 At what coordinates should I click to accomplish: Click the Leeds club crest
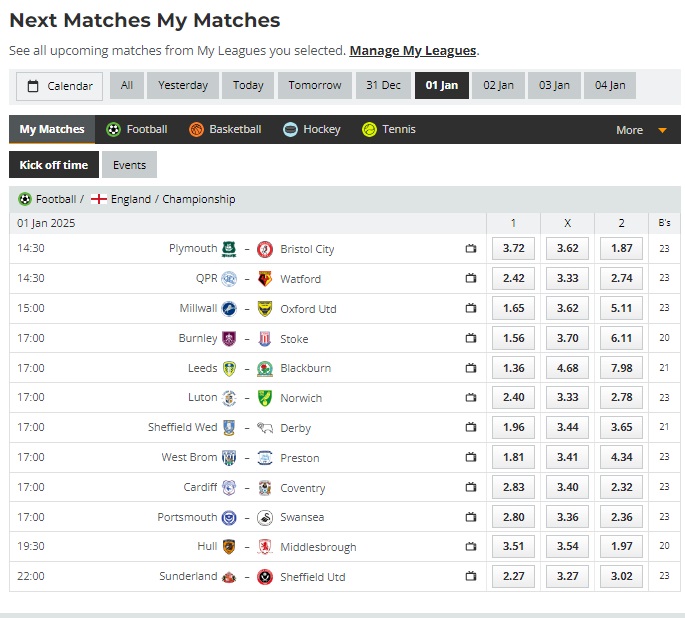click(229, 368)
